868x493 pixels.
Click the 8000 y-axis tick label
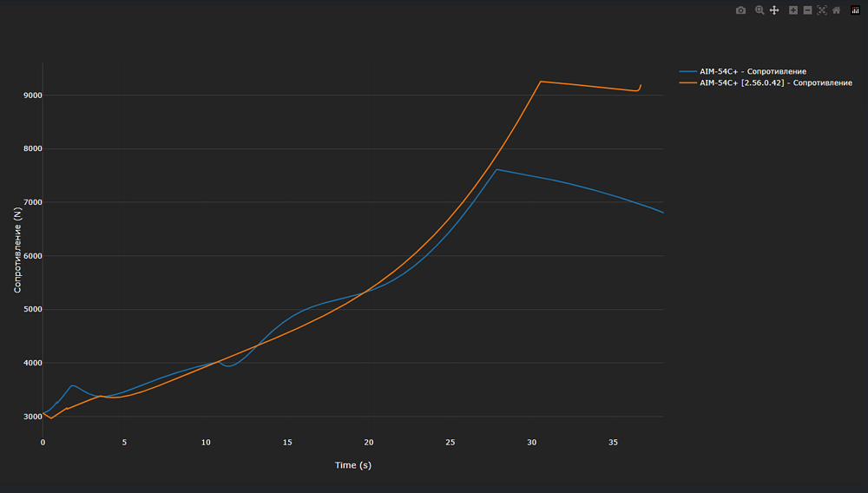pos(33,148)
